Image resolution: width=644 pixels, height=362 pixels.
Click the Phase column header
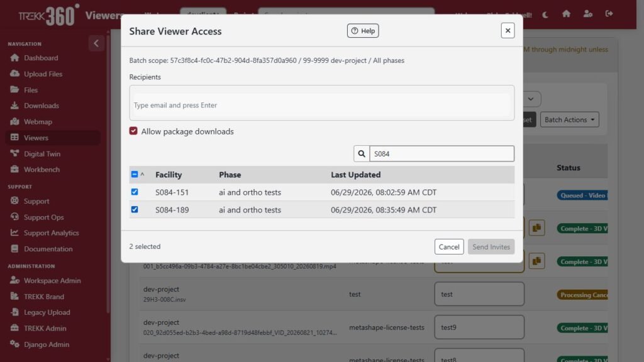tap(230, 175)
